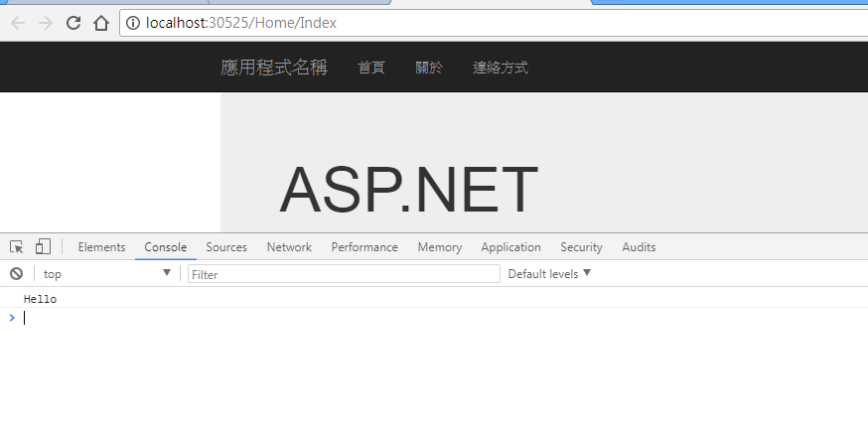Open the Audits tab

639,247
